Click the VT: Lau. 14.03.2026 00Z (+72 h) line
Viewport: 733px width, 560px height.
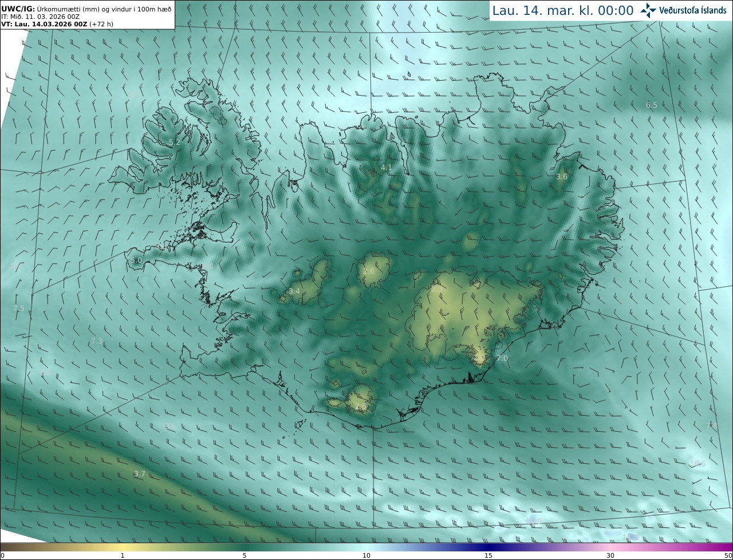(x=57, y=24)
